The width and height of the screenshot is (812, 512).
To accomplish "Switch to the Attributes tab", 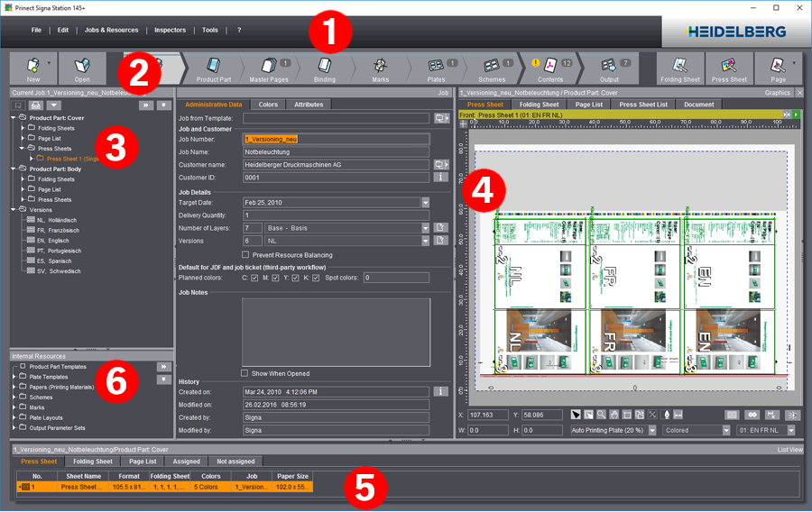I will point(309,105).
